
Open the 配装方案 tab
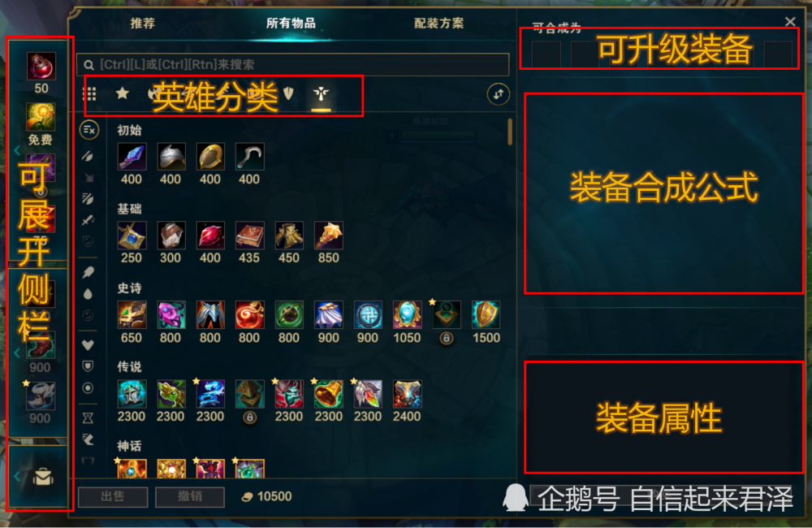(439, 24)
